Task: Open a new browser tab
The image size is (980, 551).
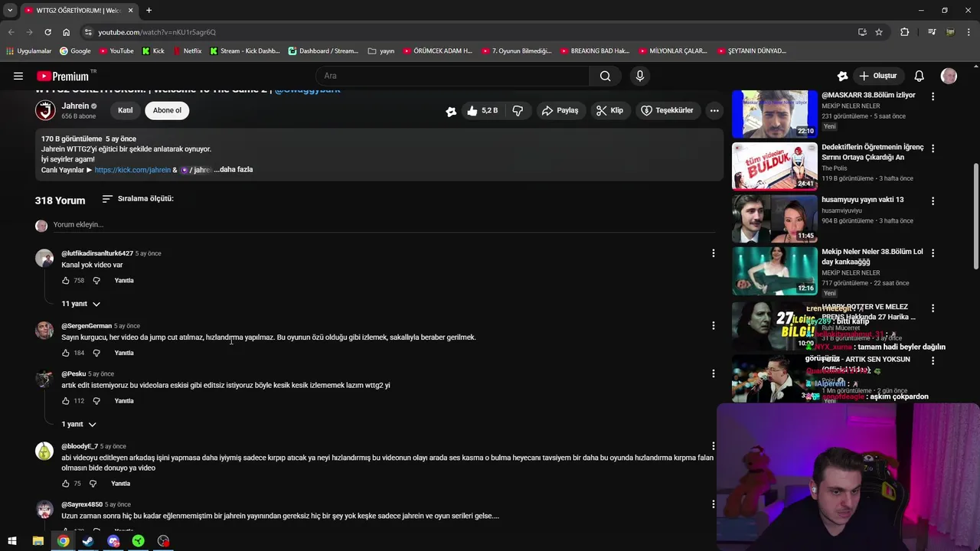Action: 149,11
